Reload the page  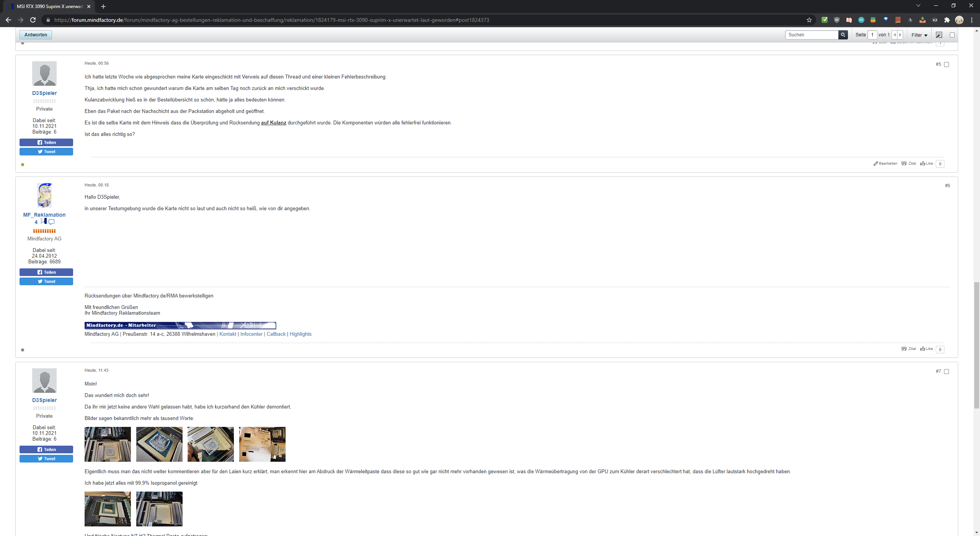pos(33,20)
